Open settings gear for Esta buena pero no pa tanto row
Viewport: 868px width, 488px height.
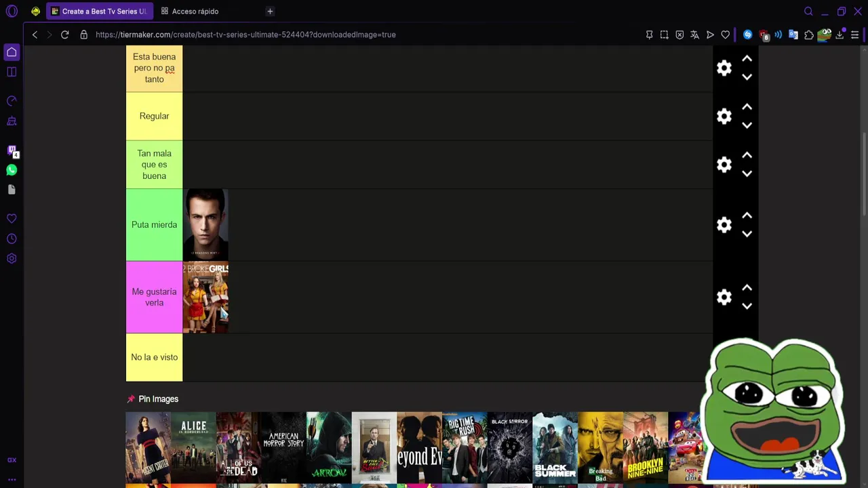[724, 68]
